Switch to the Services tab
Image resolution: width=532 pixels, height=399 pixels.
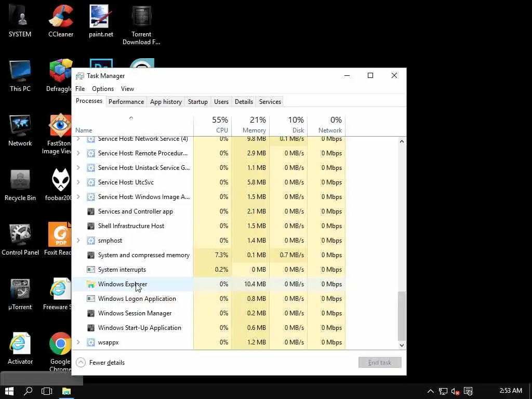(270, 102)
